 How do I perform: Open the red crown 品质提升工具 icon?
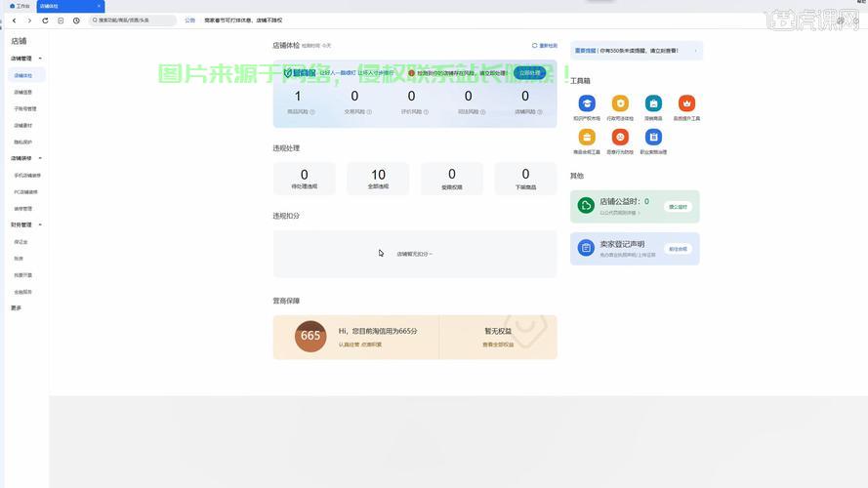686,103
